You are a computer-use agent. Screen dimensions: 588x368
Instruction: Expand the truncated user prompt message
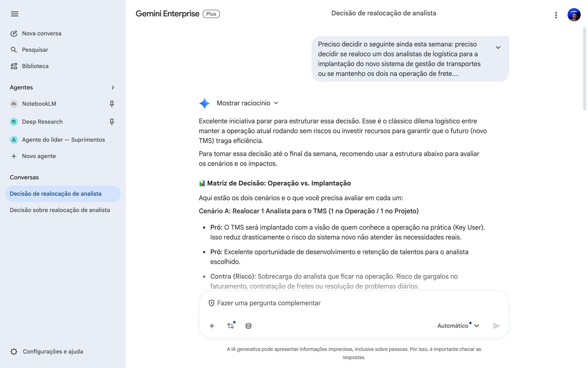498,47
